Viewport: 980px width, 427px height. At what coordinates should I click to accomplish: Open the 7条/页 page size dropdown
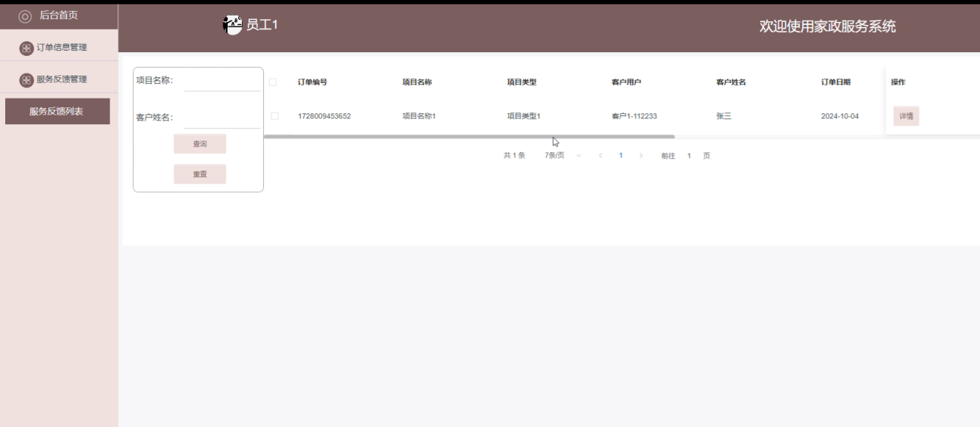(x=563, y=156)
